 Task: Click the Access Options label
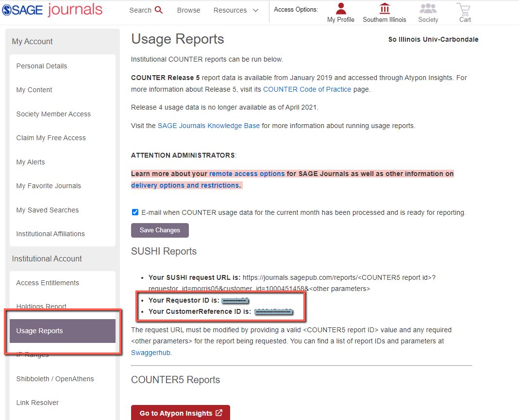coord(296,10)
